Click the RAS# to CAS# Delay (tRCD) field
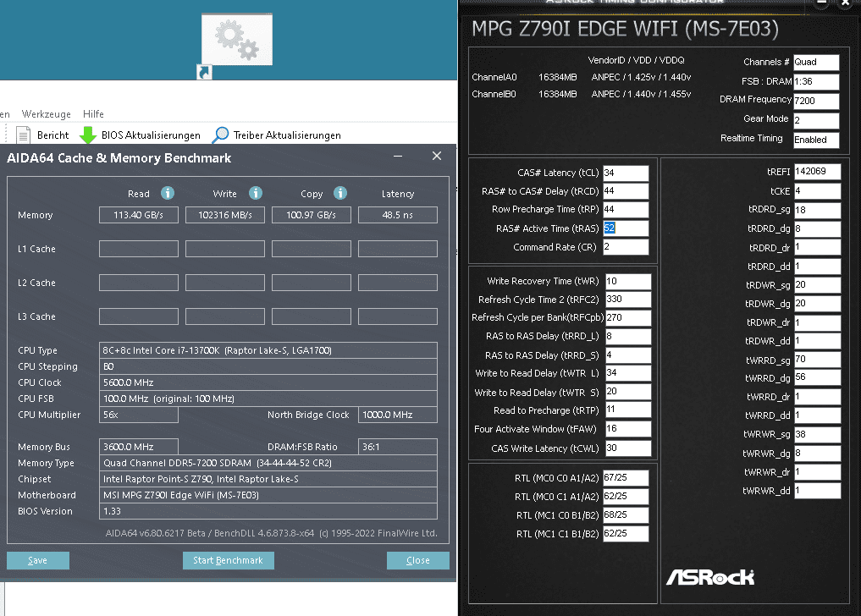The height and width of the screenshot is (616, 861). [626, 191]
